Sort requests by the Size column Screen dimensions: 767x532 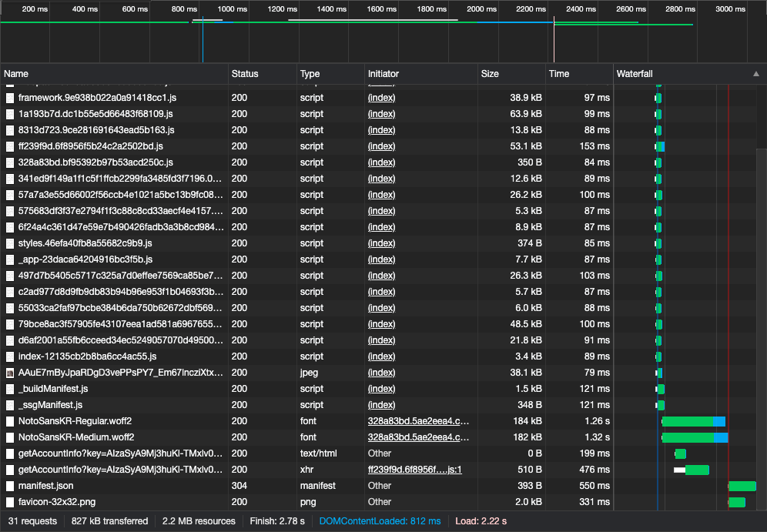(x=490, y=74)
